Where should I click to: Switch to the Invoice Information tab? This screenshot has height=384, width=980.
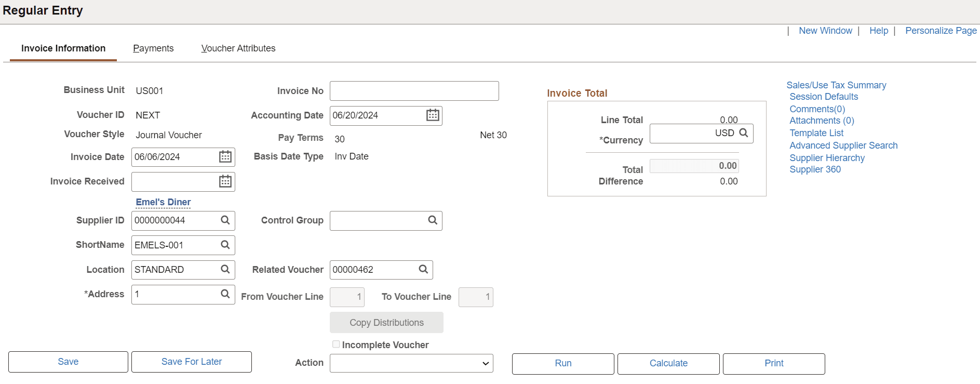click(x=63, y=48)
